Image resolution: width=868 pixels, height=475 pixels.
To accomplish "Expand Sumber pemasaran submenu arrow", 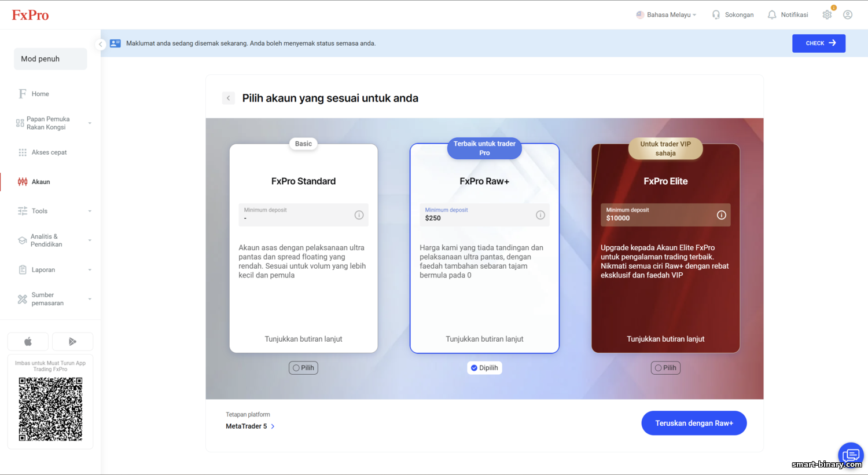I will 90,299.
